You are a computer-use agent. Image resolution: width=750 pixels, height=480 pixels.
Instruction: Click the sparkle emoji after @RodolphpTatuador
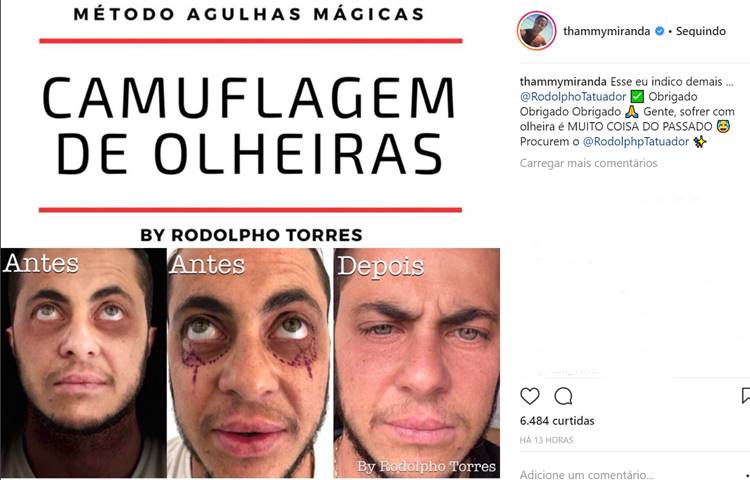[x=700, y=142]
